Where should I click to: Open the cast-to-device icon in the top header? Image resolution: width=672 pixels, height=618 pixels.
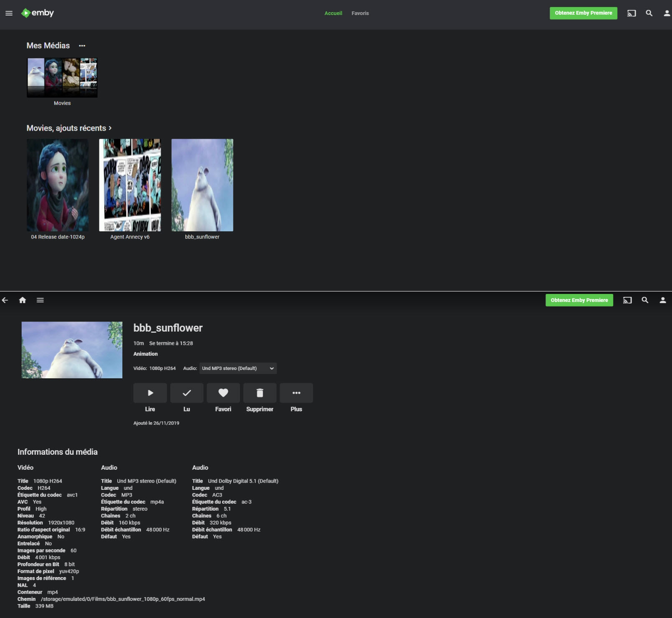[x=632, y=13]
